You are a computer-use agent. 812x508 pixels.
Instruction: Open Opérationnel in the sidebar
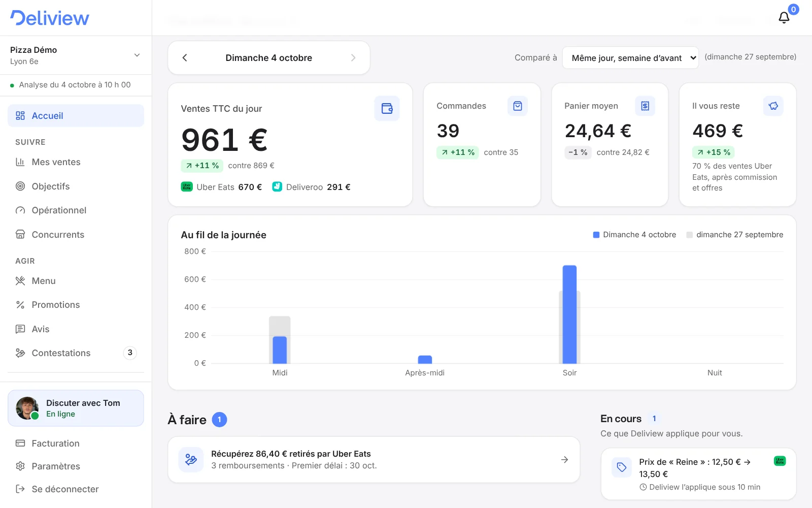[x=76, y=210]
